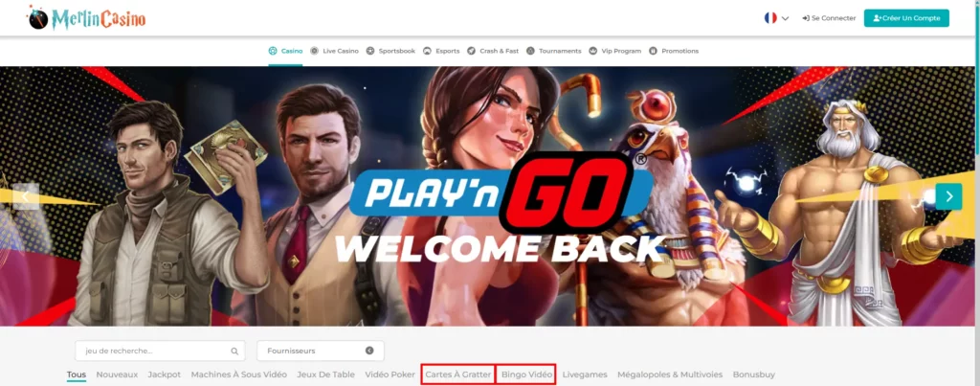Open the Sportsbook nav label
The image size is (980, 386).
pyautogui.click(x=397, y=51)
